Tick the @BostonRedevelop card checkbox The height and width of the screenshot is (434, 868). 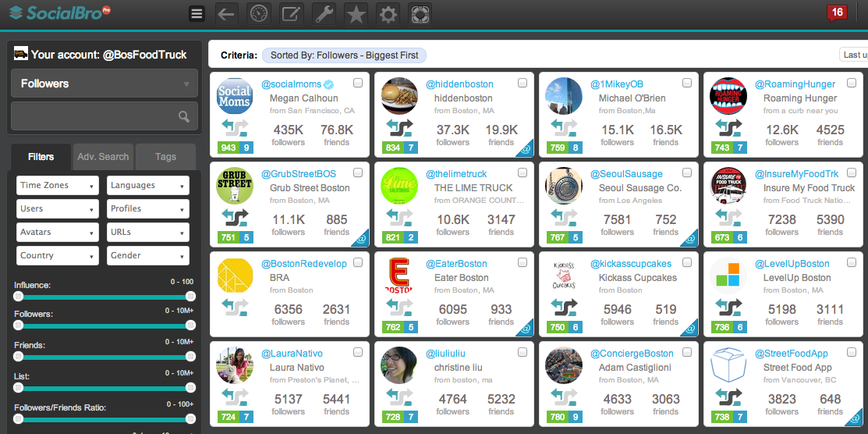tap(358, 262)
